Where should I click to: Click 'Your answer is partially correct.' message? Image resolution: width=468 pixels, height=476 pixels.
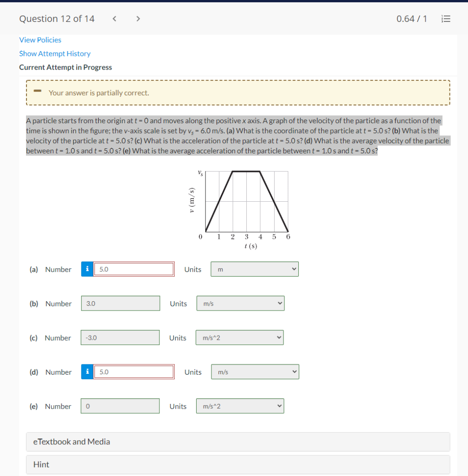tap(99, 93)
